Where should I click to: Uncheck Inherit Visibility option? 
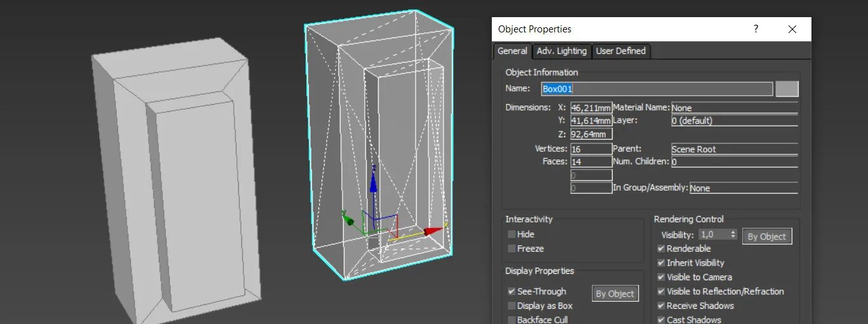click(x=661, y=263)
